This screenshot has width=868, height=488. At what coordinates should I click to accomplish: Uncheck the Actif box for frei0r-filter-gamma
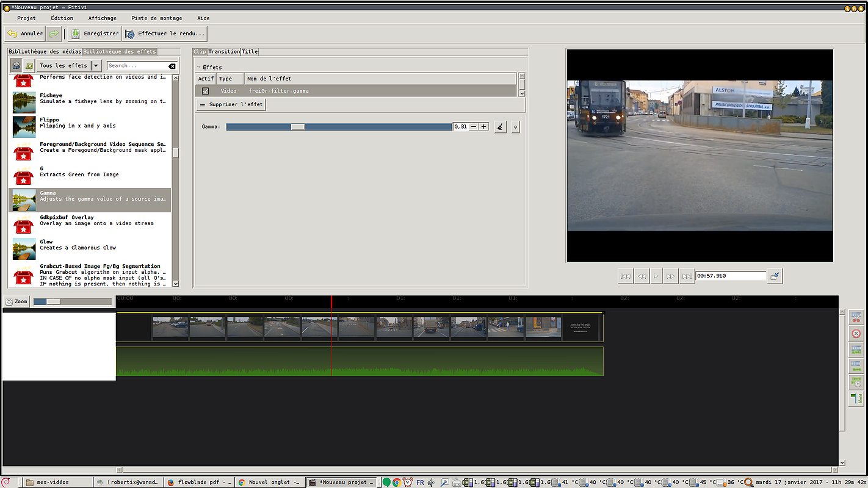(x=206, y=91)
